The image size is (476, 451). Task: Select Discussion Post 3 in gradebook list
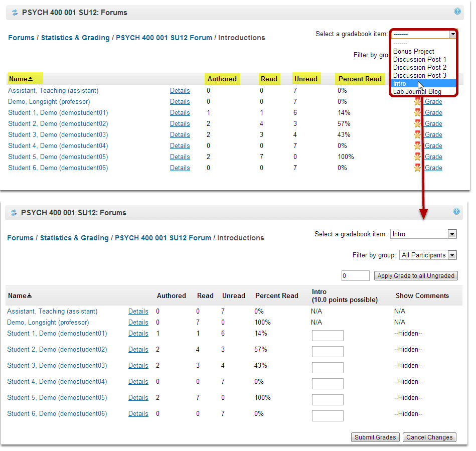(419, 75)
